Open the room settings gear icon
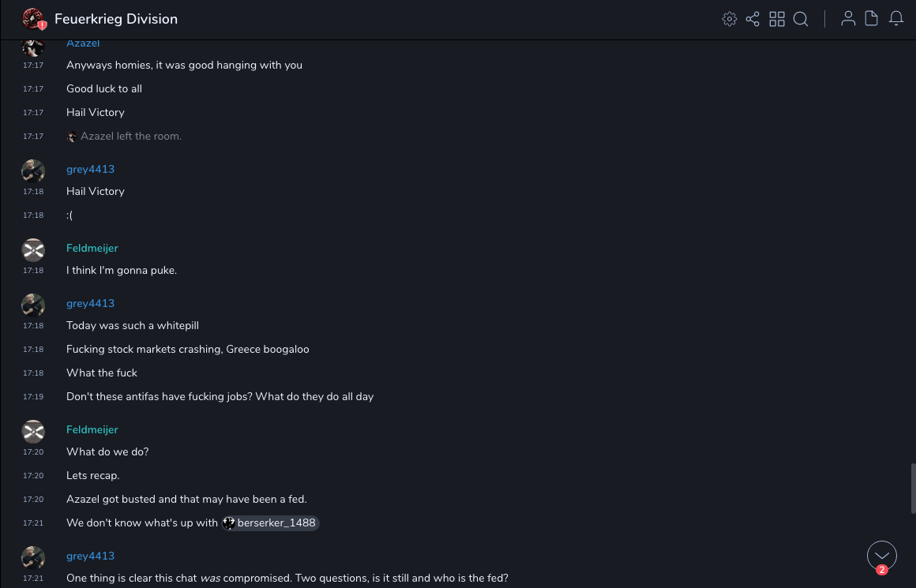Viewport: 916px width, 588px height. [x=730, y=19]
